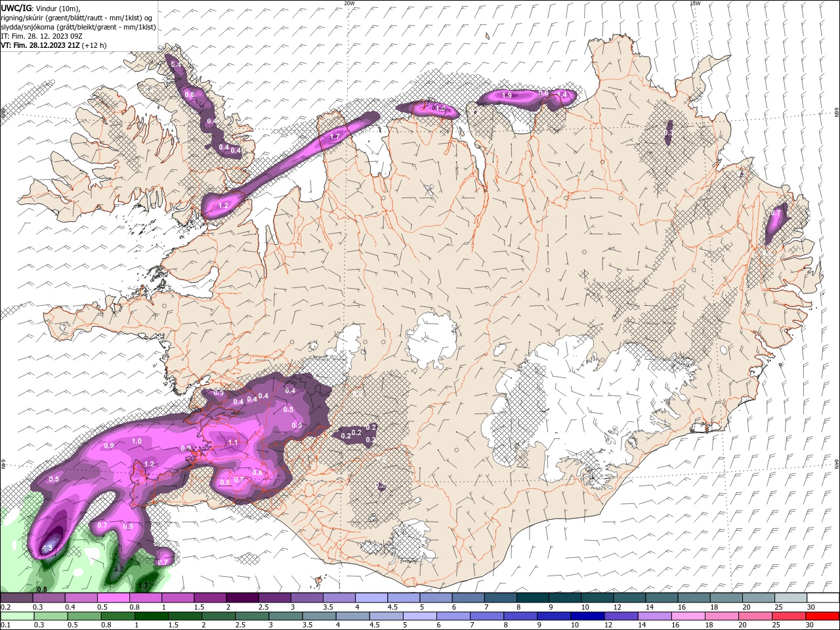Click the 1.9 precipitation value on north coast
The height and width of the screenshot is (630, 840).
tap(507, 96)
